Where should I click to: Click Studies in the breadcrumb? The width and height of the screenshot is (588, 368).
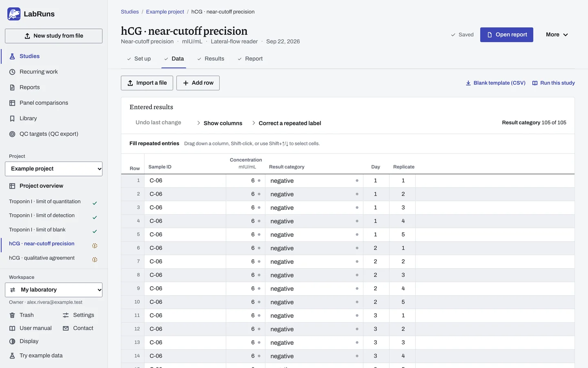[130, 12]
